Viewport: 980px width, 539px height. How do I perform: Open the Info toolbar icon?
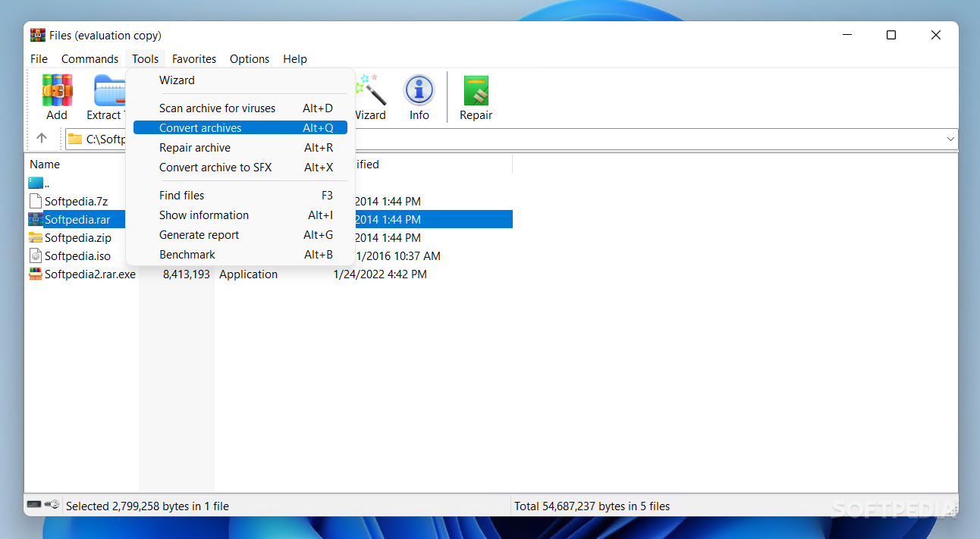coord(419,90)
